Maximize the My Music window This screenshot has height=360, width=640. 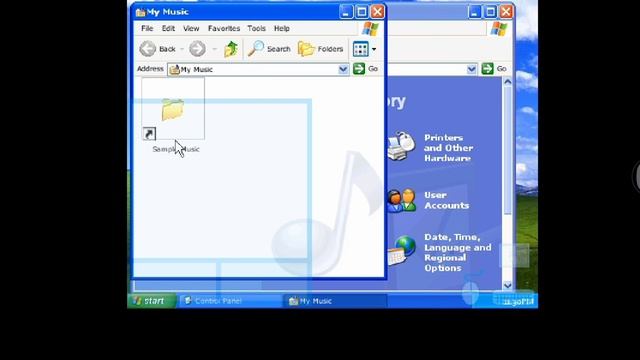click(362, 12)
